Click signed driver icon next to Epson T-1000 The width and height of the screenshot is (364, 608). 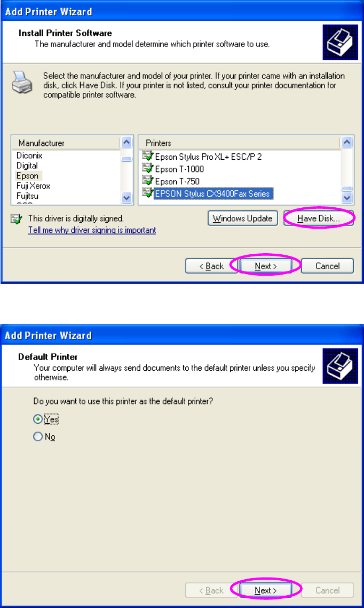pyautogui.click(x=147, y=169)
